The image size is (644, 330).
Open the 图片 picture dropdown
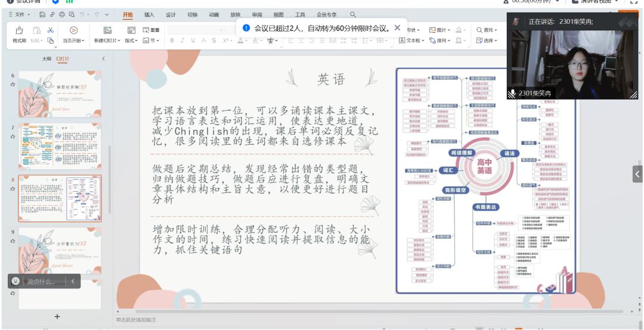440,30
